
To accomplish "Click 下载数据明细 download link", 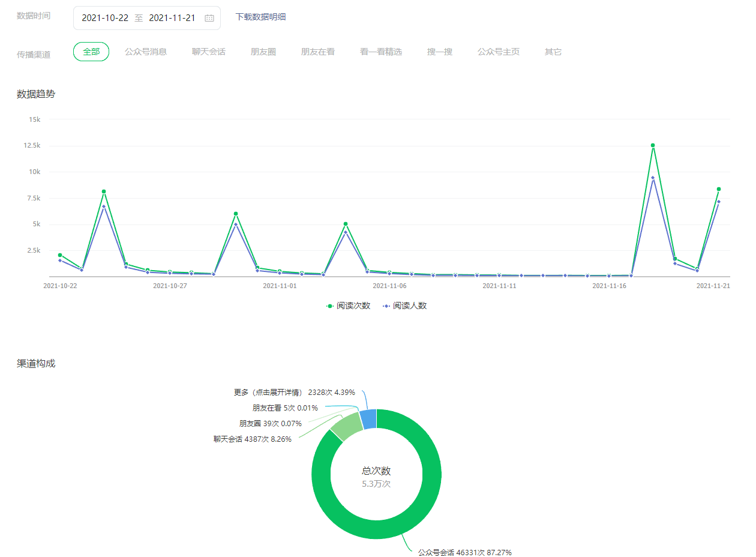I will [x=260, y=17].
